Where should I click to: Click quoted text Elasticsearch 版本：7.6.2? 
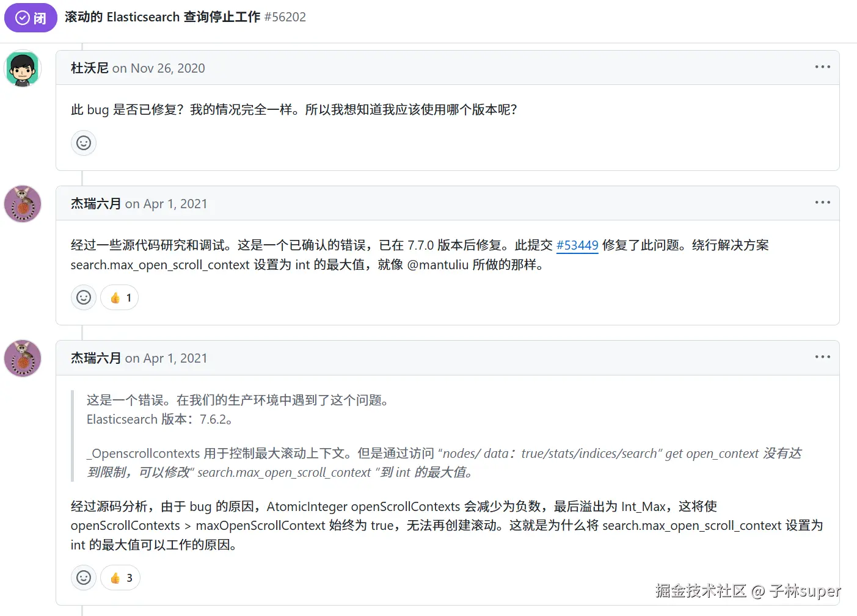click(x=159, y=419)
